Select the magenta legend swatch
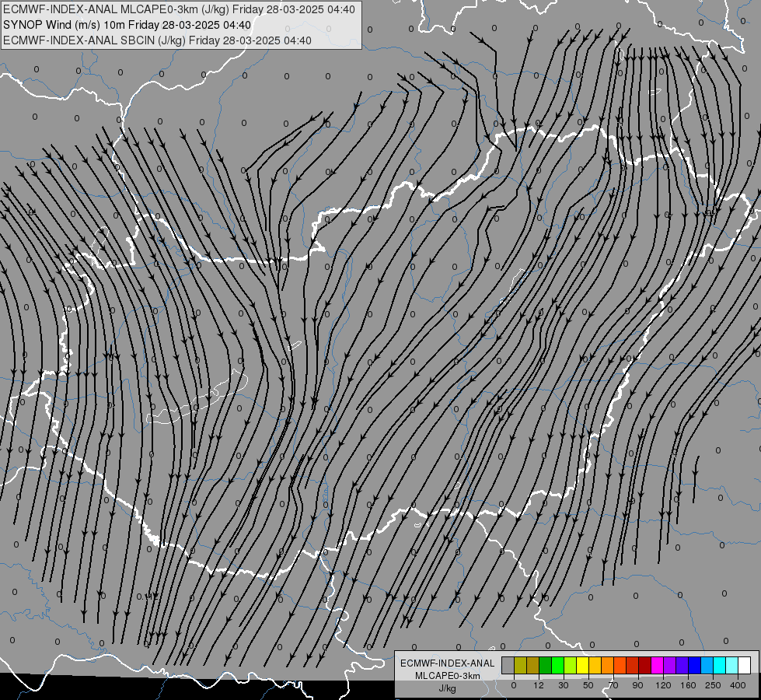 tap(657, 666)
